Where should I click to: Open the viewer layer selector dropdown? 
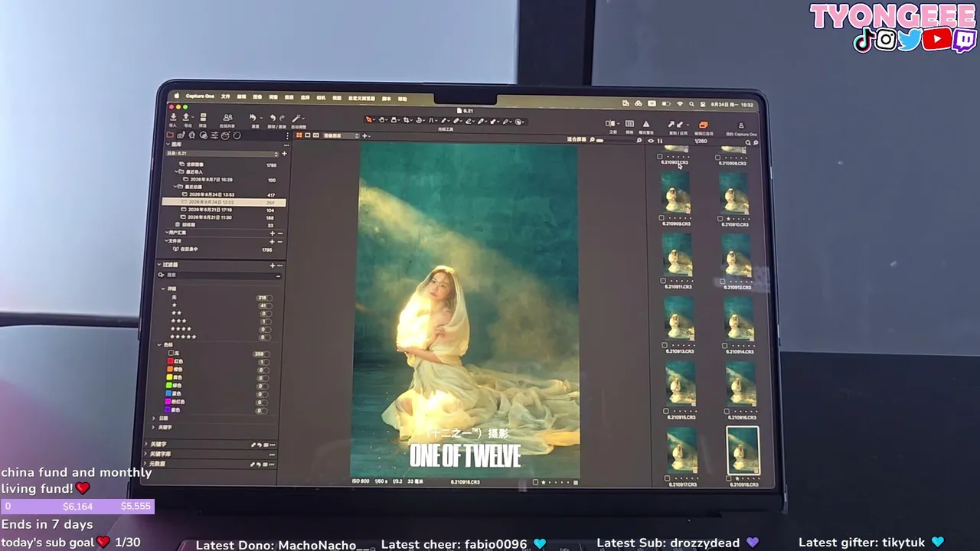coord(341,135)
